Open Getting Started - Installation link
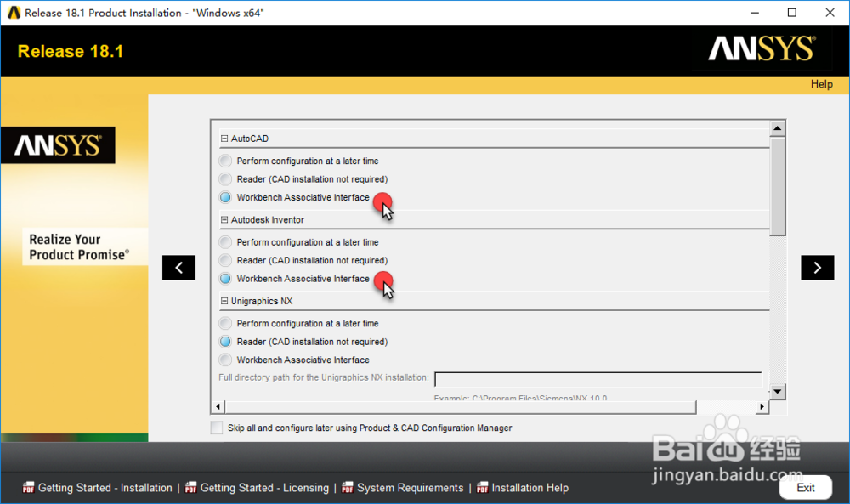Viewport: 850px width, 504px height. 105,488
